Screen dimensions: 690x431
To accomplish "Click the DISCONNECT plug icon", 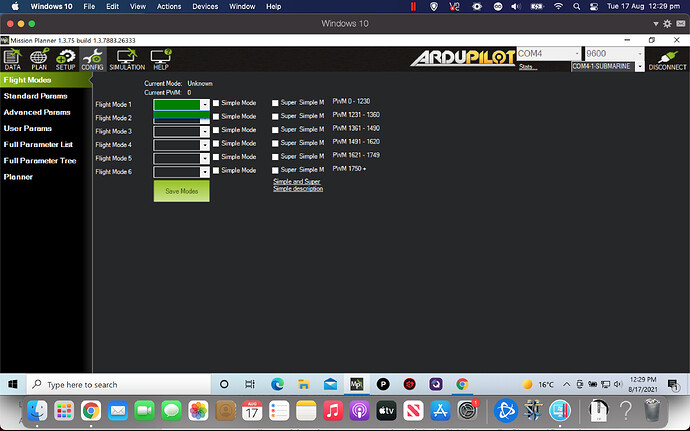I will click(x=666, y=60).
